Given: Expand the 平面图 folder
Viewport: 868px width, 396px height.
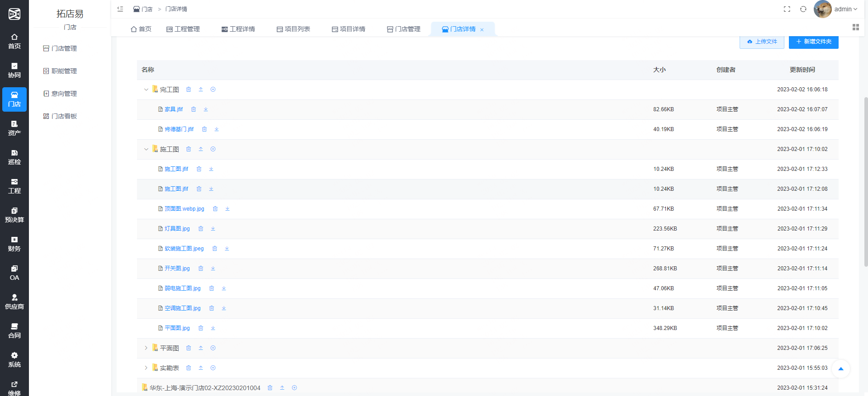Looking at the screenshot, I should (x=146, y=348).
